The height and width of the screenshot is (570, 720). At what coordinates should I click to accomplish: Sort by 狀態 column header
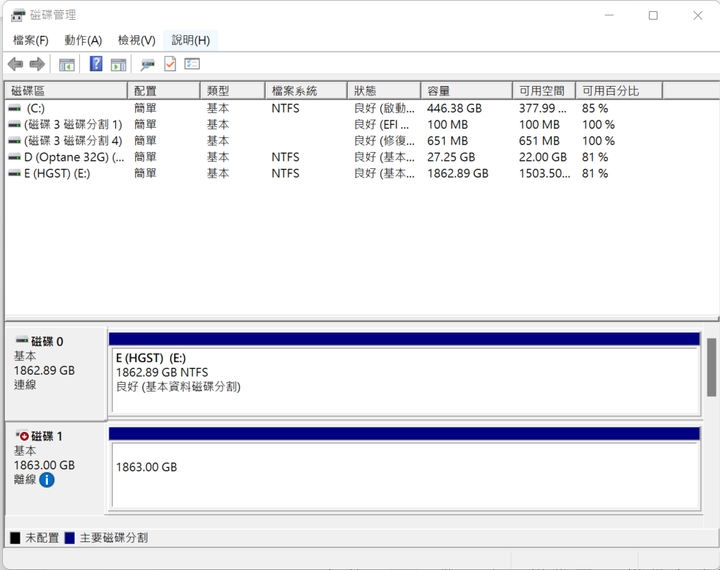tap(384, 91)
